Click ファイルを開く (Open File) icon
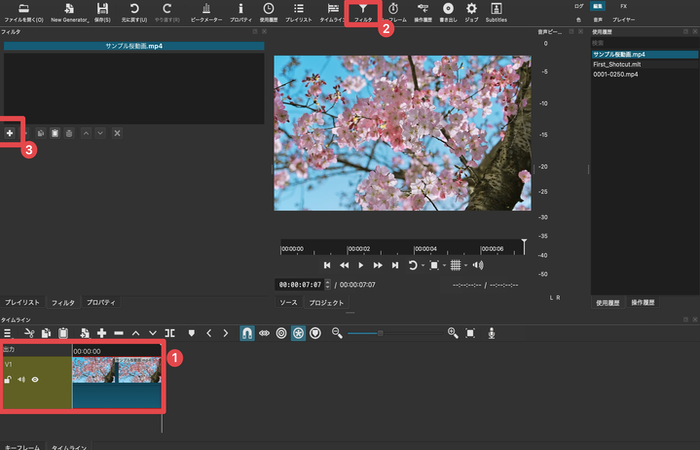 point(24,12)
